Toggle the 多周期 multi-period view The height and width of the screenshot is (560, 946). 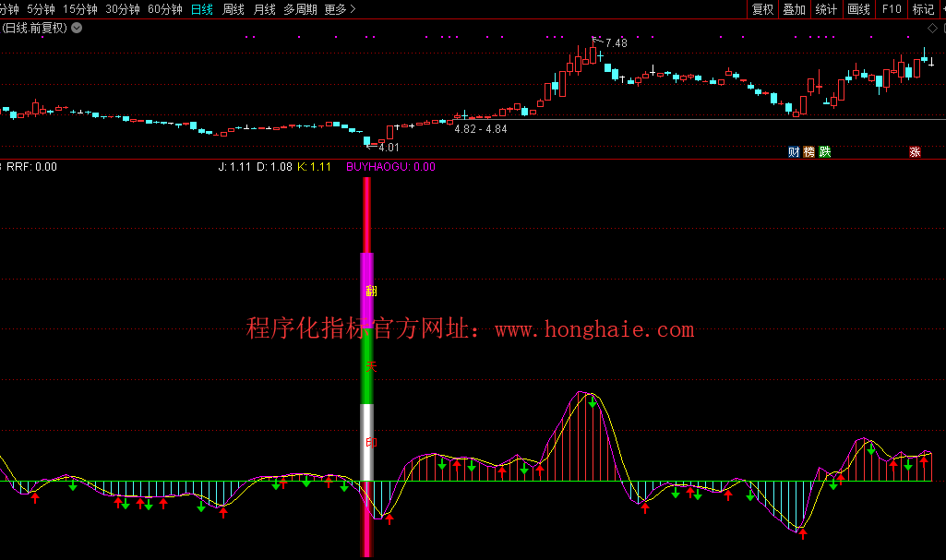(300, 9)
